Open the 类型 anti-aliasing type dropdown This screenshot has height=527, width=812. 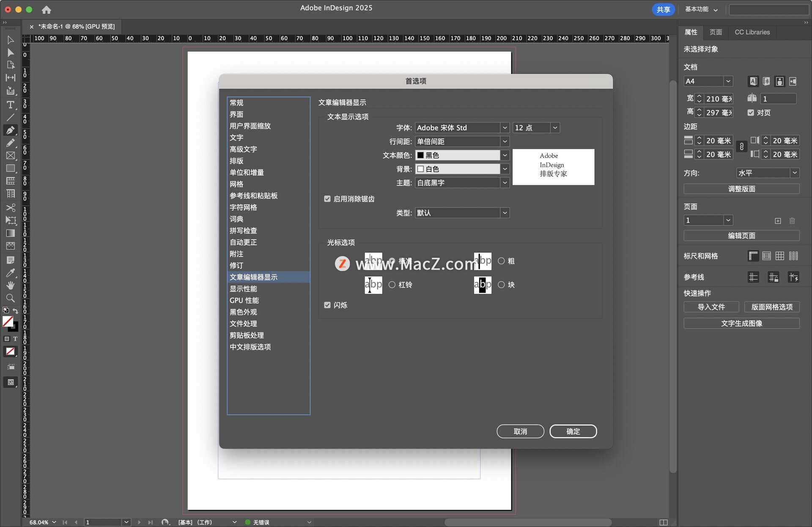tap(505, 213)
